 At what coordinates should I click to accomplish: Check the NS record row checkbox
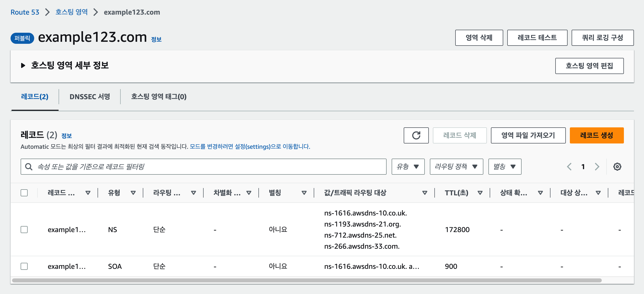[24, 230]
